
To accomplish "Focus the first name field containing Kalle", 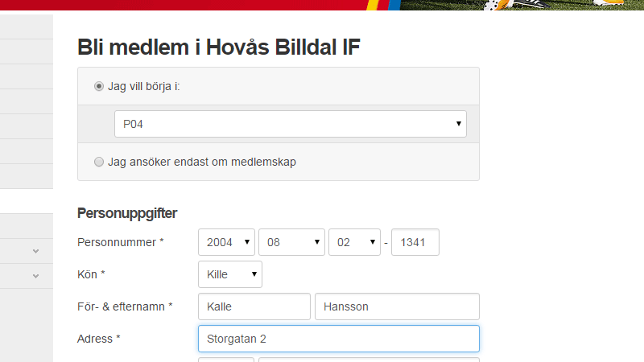I will (254, 306).
